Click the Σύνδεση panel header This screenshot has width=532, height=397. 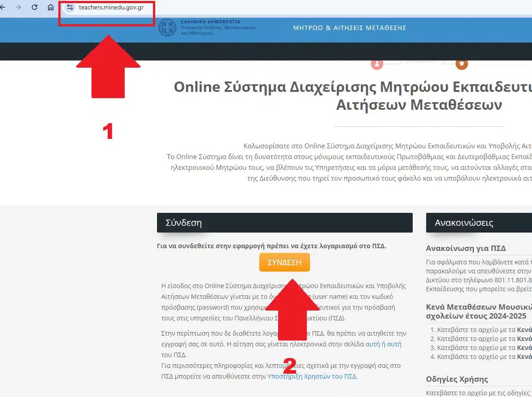tap(284, 223)
